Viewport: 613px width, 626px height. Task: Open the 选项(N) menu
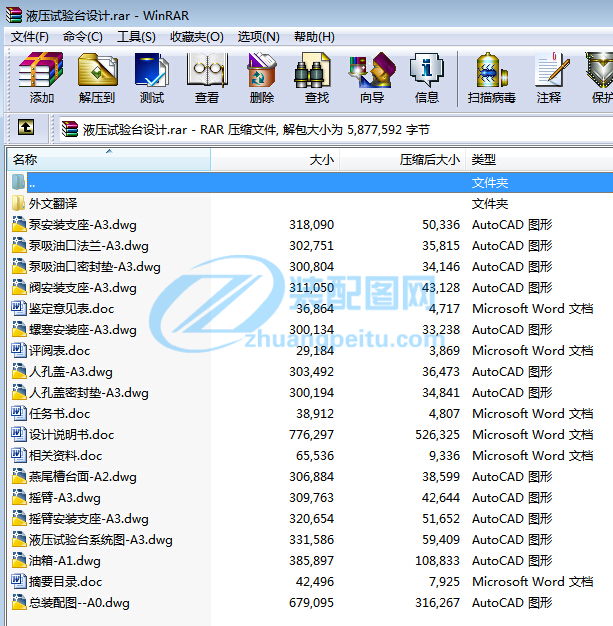258,37
